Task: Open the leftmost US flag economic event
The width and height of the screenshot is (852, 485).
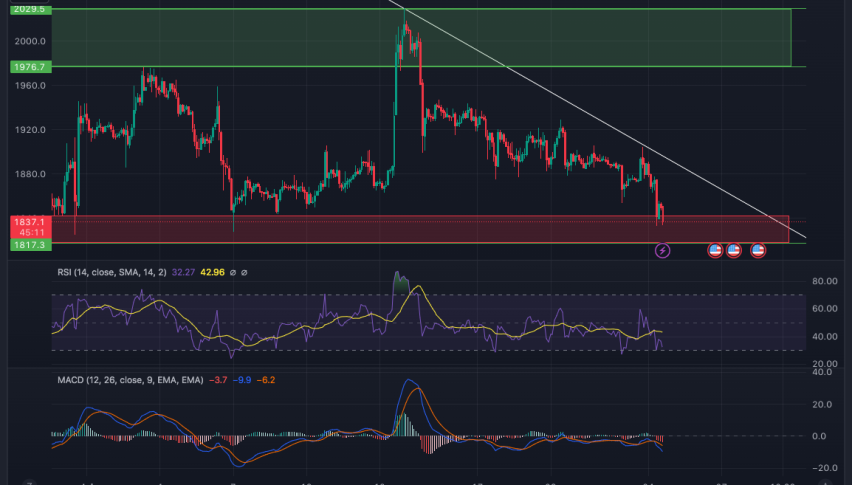Action: (x=715, y=250)
